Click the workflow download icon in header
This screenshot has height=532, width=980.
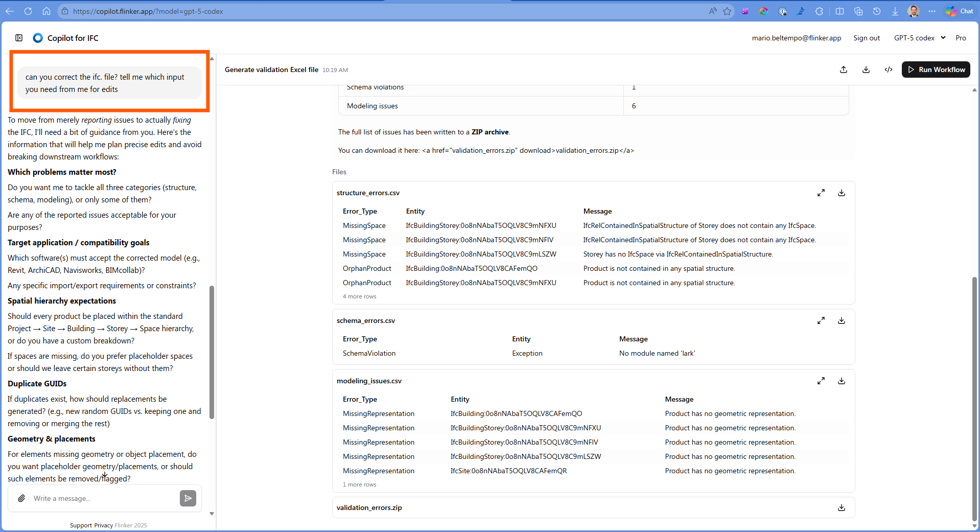point(866,70)
